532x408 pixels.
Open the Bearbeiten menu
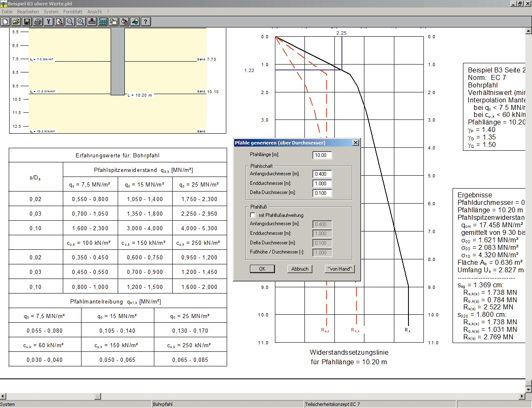click(28, 12)
